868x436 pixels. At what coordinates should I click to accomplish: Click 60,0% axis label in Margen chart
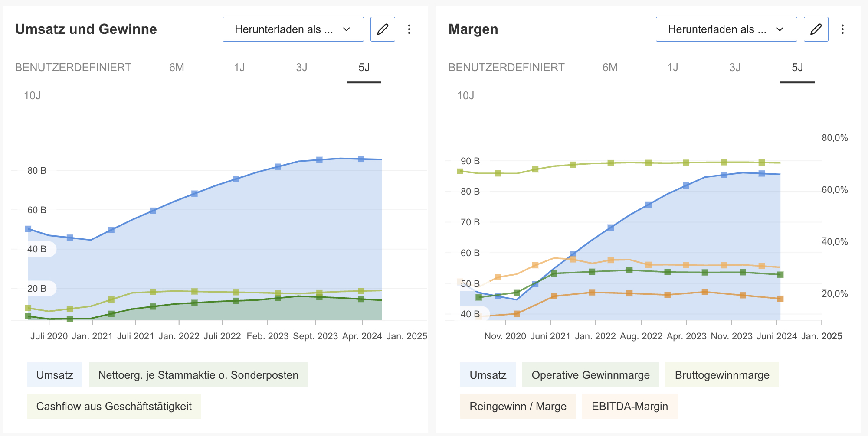[835, 190]
